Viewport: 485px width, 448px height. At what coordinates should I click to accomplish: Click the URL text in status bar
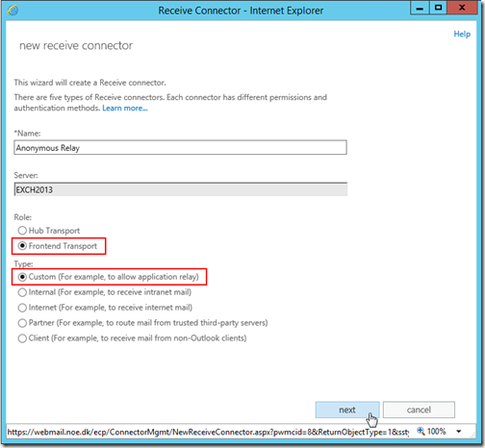208,432
